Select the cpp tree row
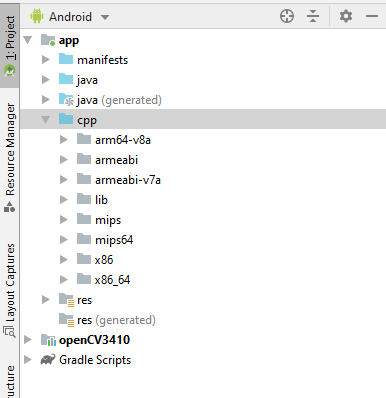 pyautogui.click(x=203, y=120)
